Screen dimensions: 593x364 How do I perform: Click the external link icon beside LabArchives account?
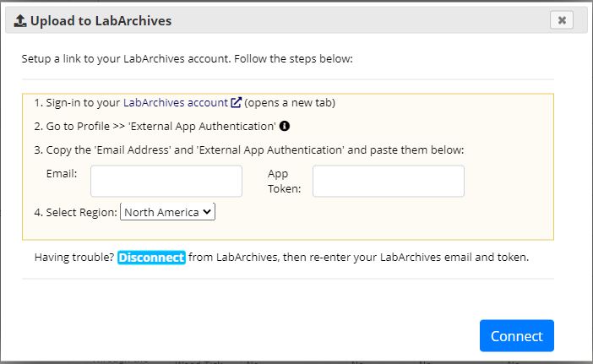236,102
